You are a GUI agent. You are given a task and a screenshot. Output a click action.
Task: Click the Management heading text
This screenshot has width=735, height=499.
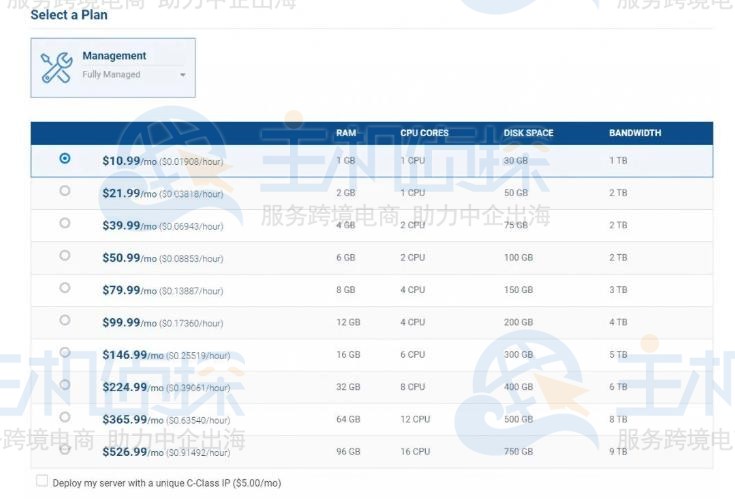tap(114, 56)
